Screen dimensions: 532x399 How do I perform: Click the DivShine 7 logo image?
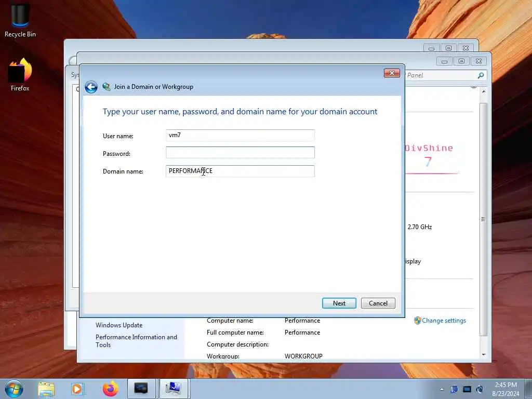click(432, 159)
